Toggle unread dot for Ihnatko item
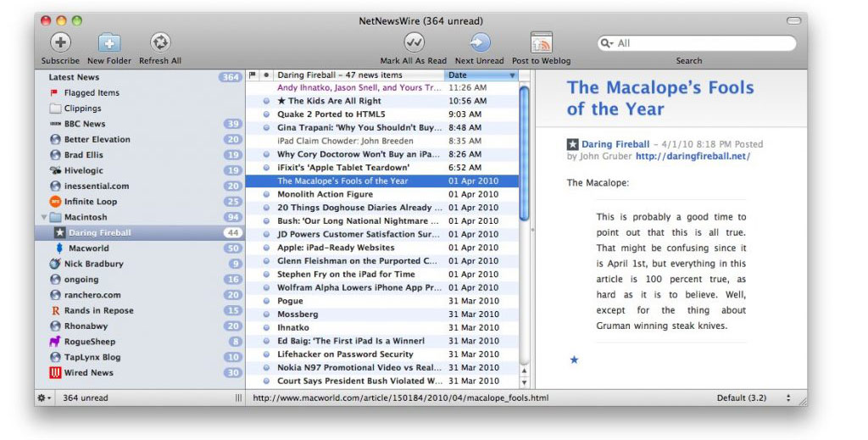 coord(266,327)
